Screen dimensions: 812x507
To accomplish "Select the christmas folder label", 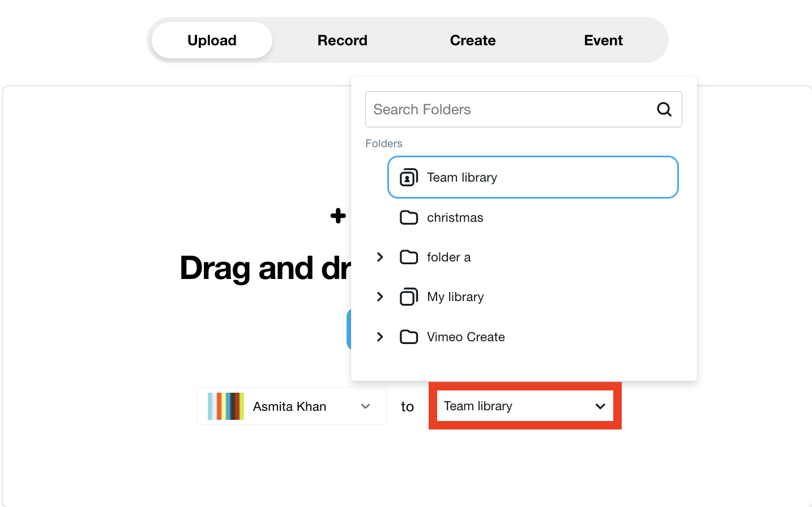I will click(x=455, y=218).
